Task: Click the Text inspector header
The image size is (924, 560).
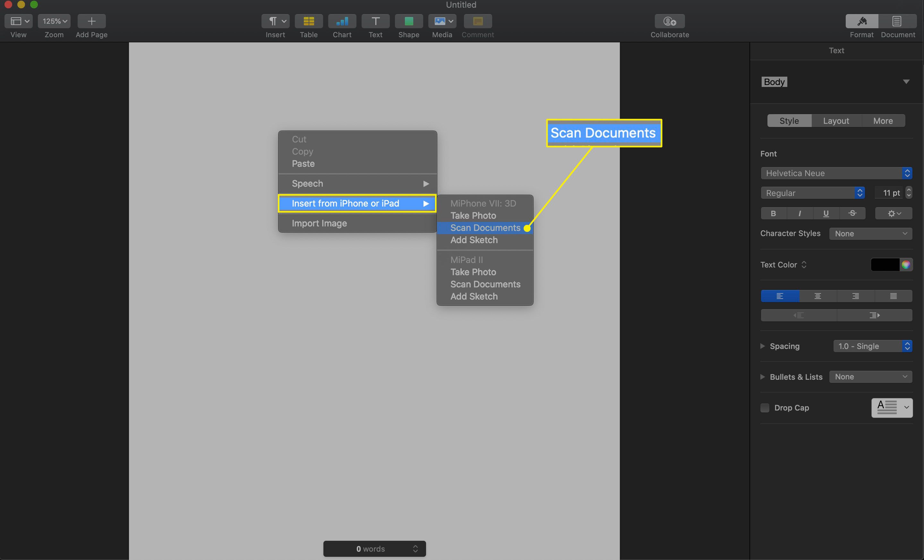Action: 836,50
